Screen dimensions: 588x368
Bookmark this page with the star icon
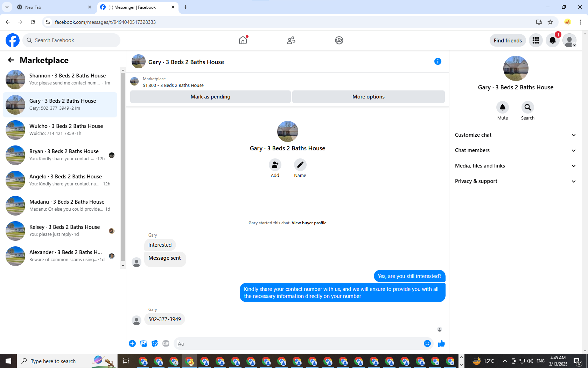pyautogui.click(x=550, y=22)
